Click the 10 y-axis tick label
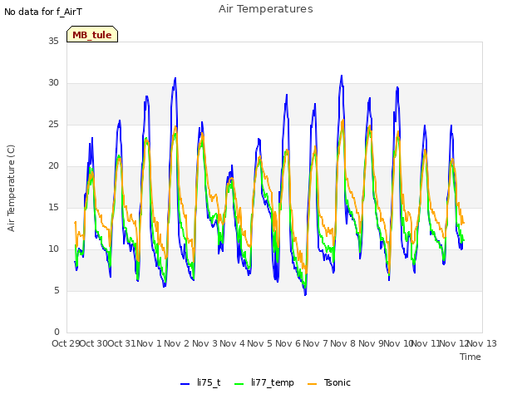 pos(53,249)
